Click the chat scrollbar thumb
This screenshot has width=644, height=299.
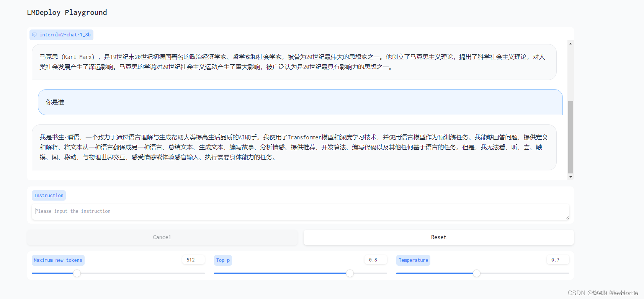(570, 137)
